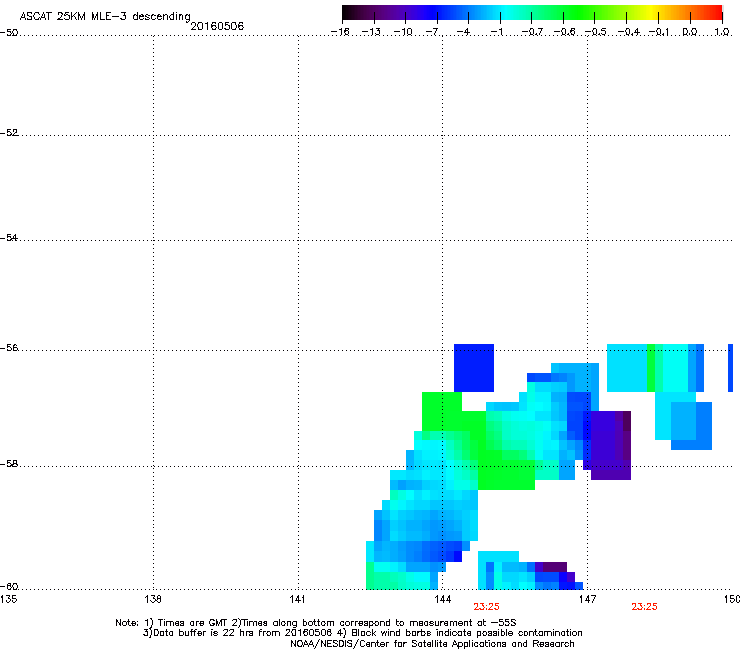Click the dark blue square data block at -56
The height and width of the screenshot is (650, 740).
click(474, 368)
